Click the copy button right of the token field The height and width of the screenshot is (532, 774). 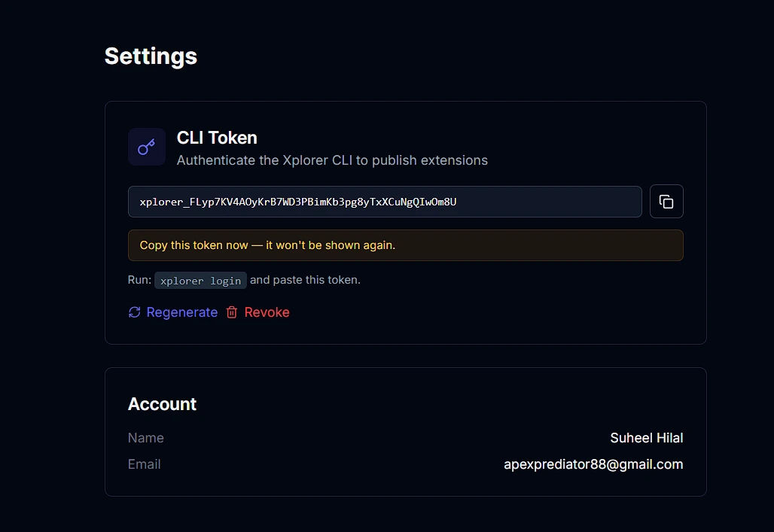(666, 201)
